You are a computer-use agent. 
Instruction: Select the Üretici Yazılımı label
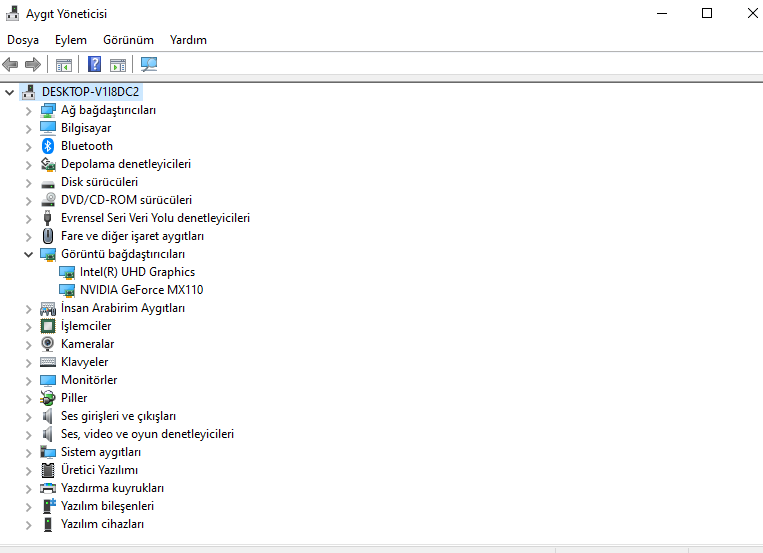[x=99, y=470]
